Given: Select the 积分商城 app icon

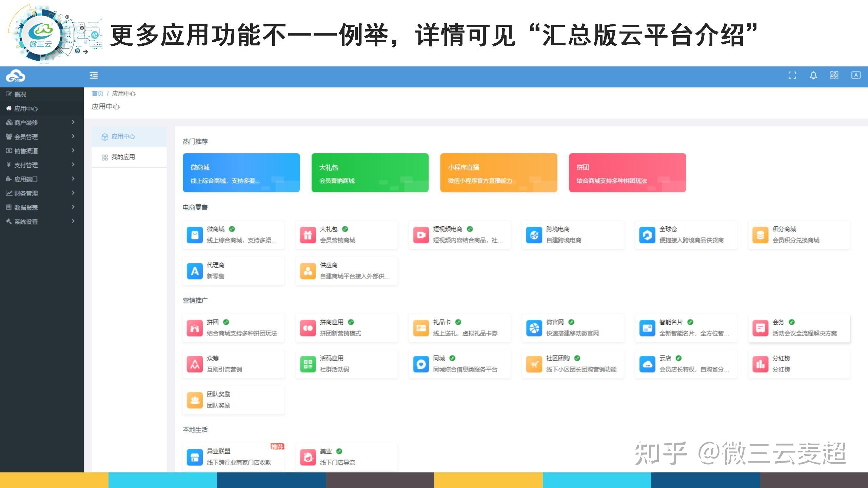Looking at the screenshot, I should (x=761, y=235).
